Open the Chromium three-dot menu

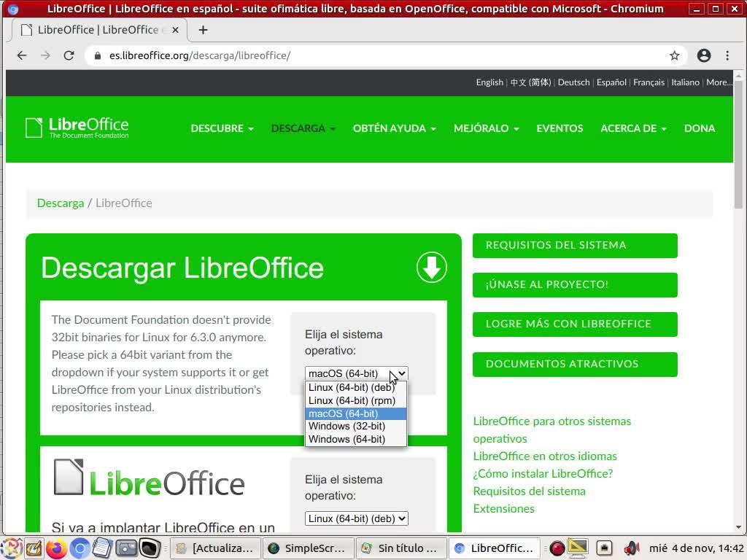[x=727, y=55]
